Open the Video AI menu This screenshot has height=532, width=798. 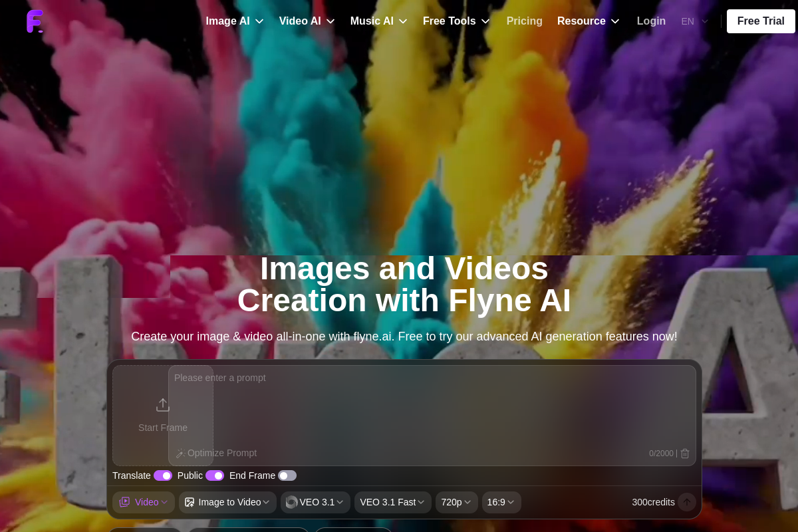click(307, 21)
